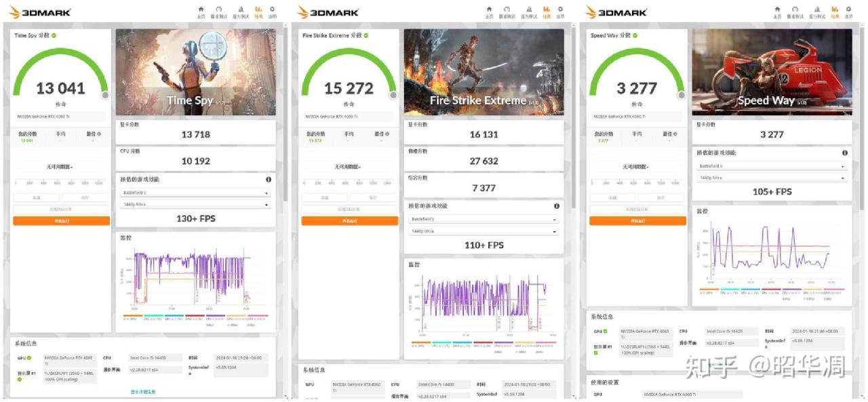Go to Home in the Time Spy window

pos(201,12)
